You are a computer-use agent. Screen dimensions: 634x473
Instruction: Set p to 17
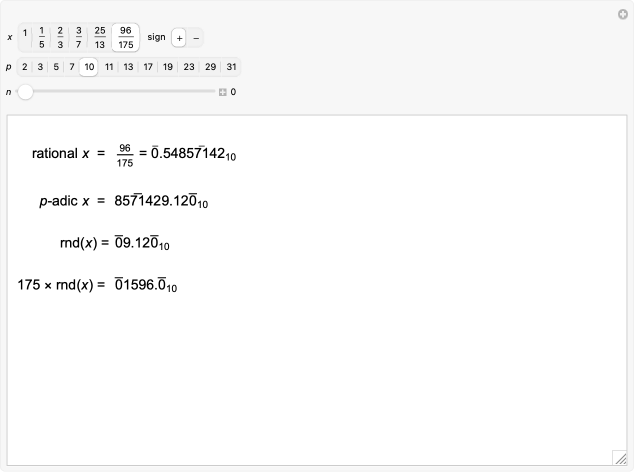coord(148,67)
